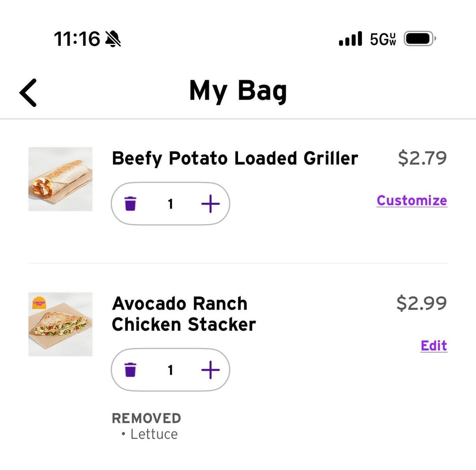Remove Avocado Ranch Chicken Stacker from bag
This screenshot has width=476, height=470.
click(130, 370)
